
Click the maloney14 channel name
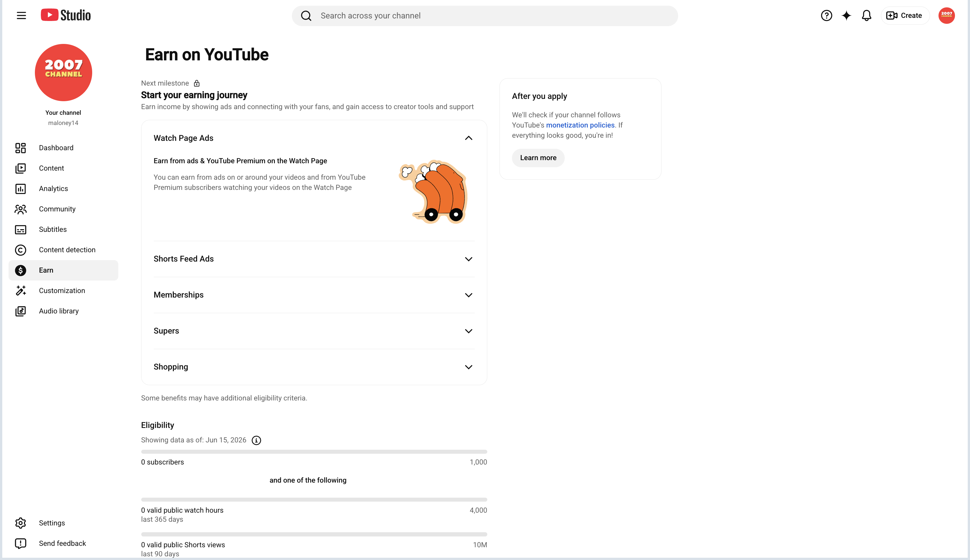(63, 123)
